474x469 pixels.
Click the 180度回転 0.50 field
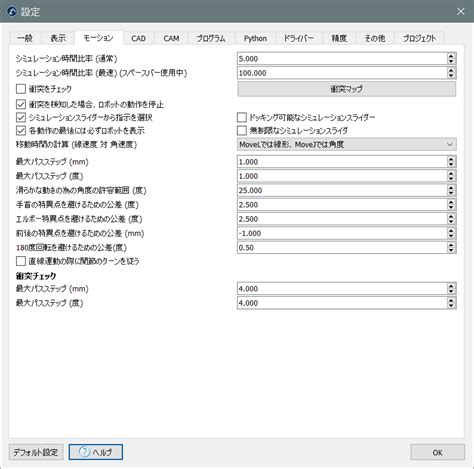342,248
